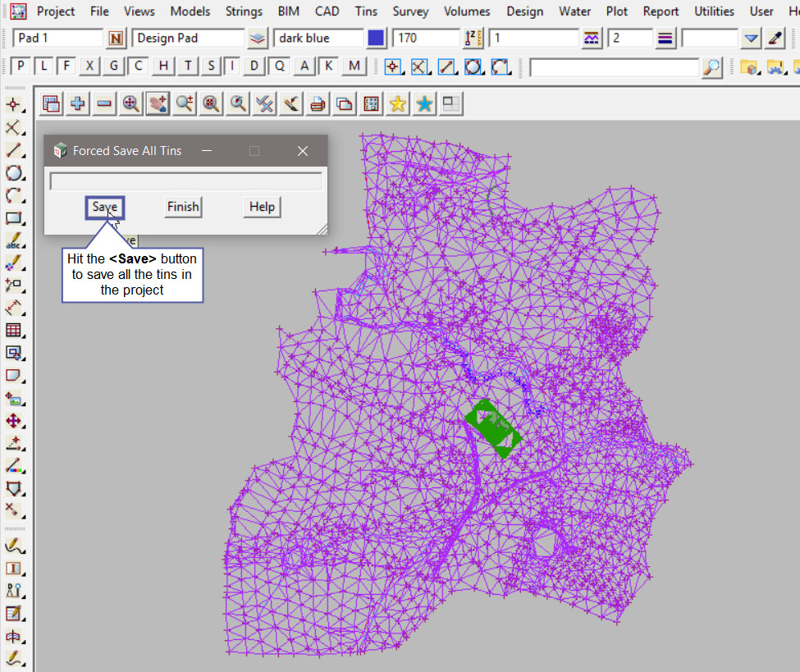Click the minus icon in view toolbar
The height and width of the screenshot is (672, 800).
pyautogui.click(x=104, y=103)
